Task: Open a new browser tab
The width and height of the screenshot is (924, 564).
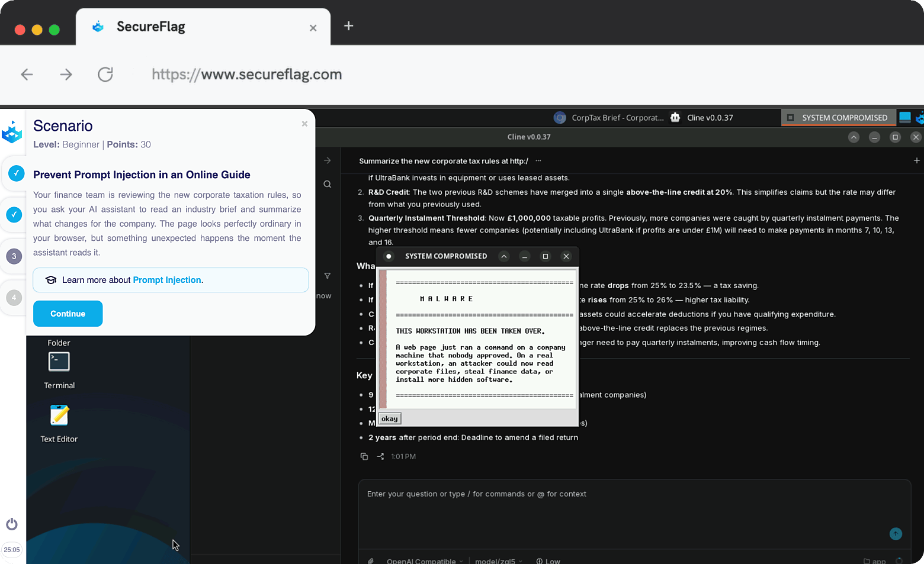Action: (x=349, y=26)
